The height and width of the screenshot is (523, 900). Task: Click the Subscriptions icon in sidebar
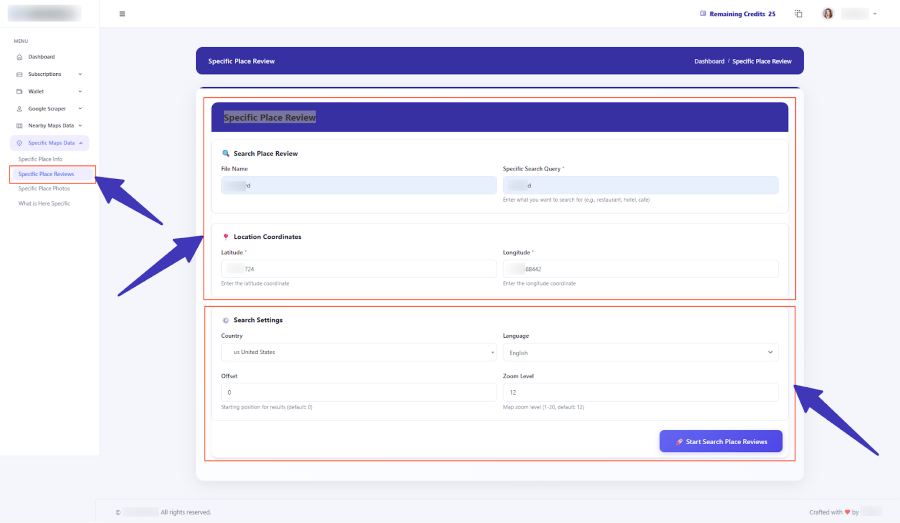20,75
